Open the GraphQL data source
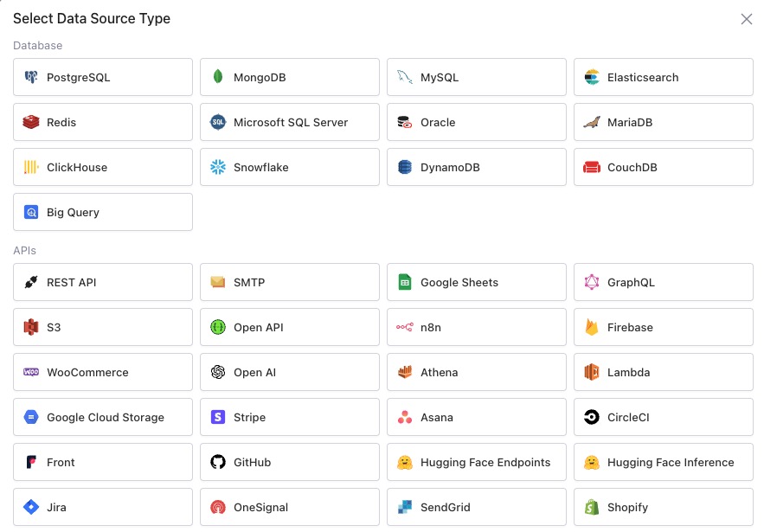The image size is (764, 532). point(663,283)
